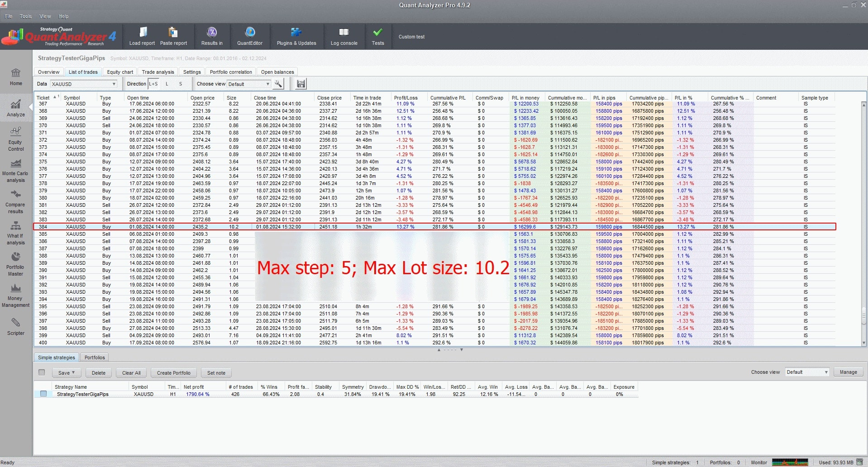Click the save floppy disk icon
Image resolution: width=868 pixels, height=467 pixels.
(301, 84)
